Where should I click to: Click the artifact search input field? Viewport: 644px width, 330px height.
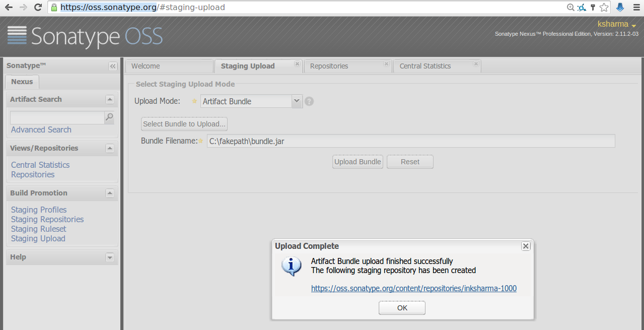point(57,117)
